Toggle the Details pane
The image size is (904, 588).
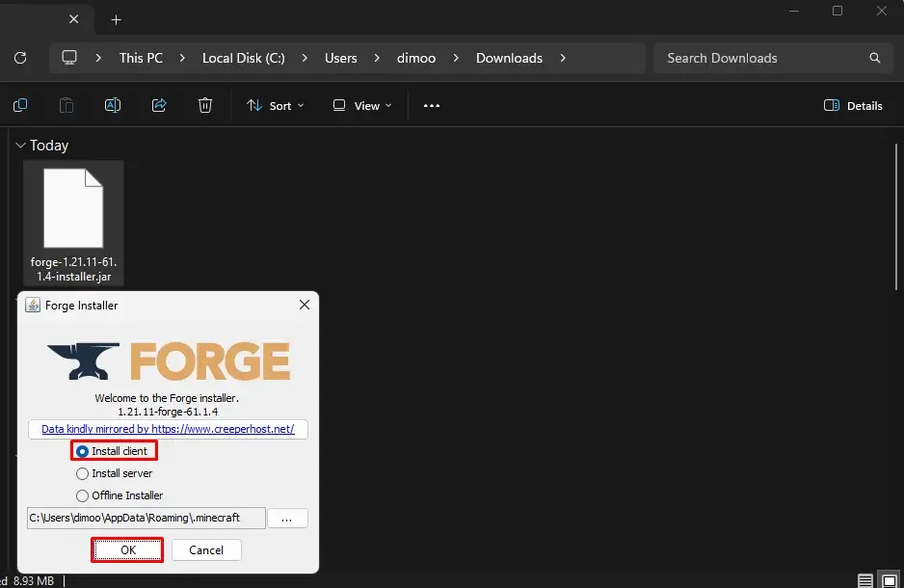[853, 105]
